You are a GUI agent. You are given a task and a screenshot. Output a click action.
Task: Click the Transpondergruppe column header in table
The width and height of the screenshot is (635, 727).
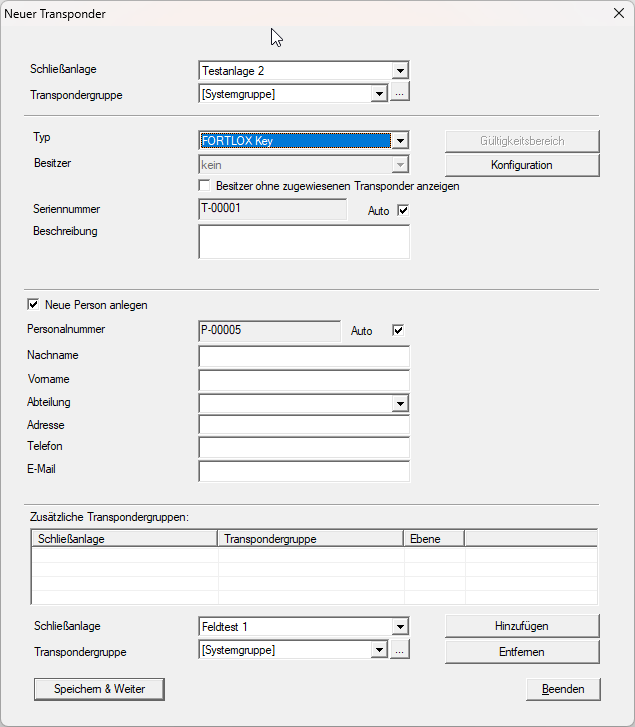tap(310, 539)
